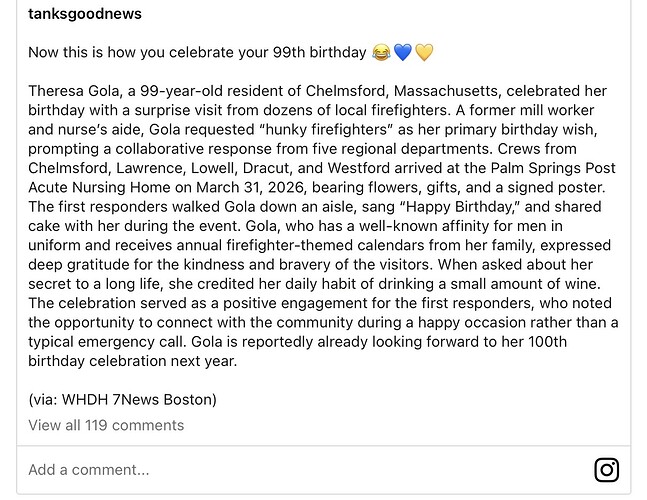Click the yellow heart emoji

click(424, 53)
